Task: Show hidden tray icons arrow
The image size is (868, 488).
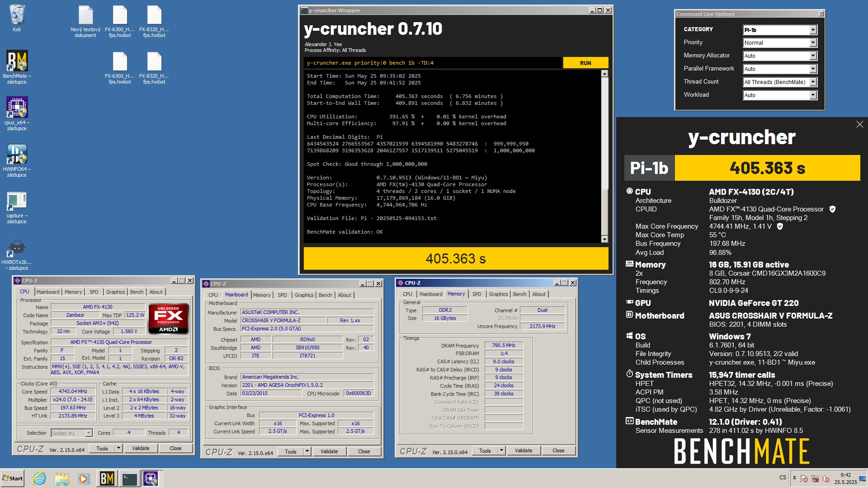Action: 794,478
